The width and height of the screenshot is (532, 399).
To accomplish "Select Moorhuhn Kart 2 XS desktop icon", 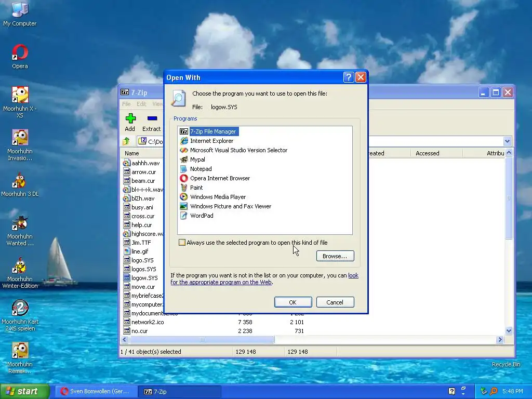I will [x=20, y=315].
